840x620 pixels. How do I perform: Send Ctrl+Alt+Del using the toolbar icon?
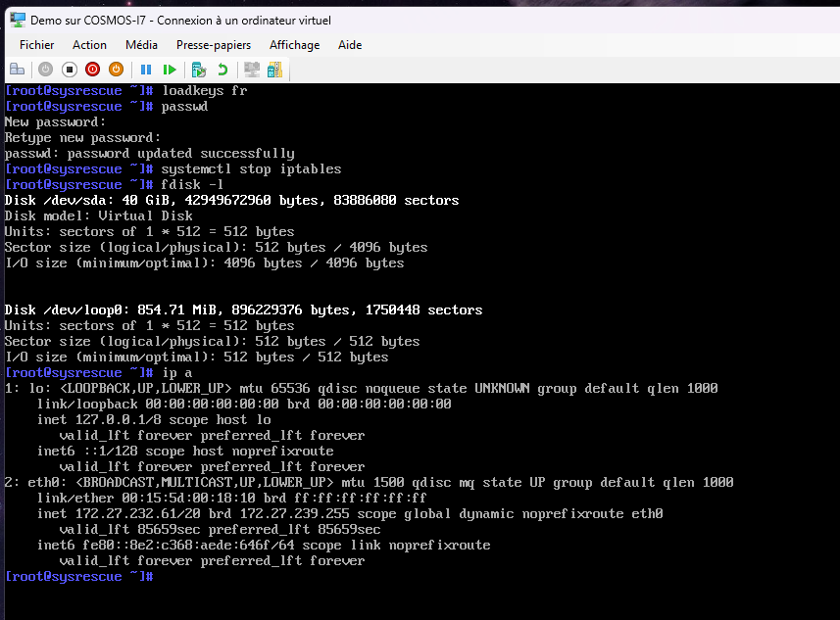[17, 70]
